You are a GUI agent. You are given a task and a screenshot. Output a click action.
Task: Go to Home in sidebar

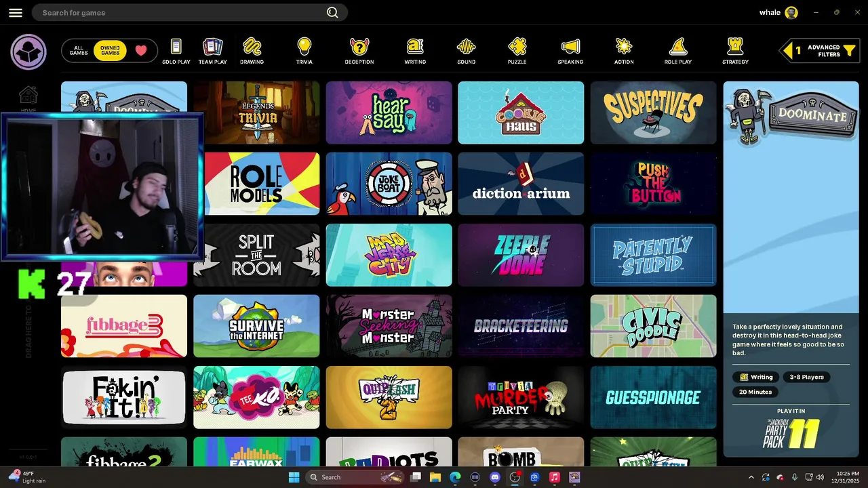point(28,98)
